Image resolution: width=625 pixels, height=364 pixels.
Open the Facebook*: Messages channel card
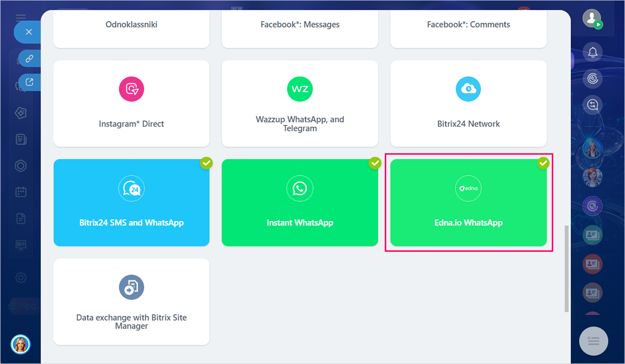pyautogui.click(x=300, y=29)
